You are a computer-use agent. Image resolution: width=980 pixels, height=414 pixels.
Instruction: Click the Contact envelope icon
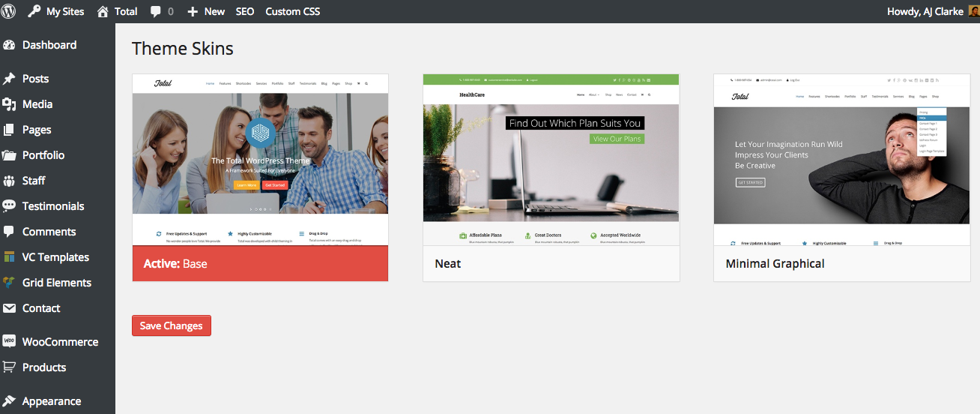[9, 308]
